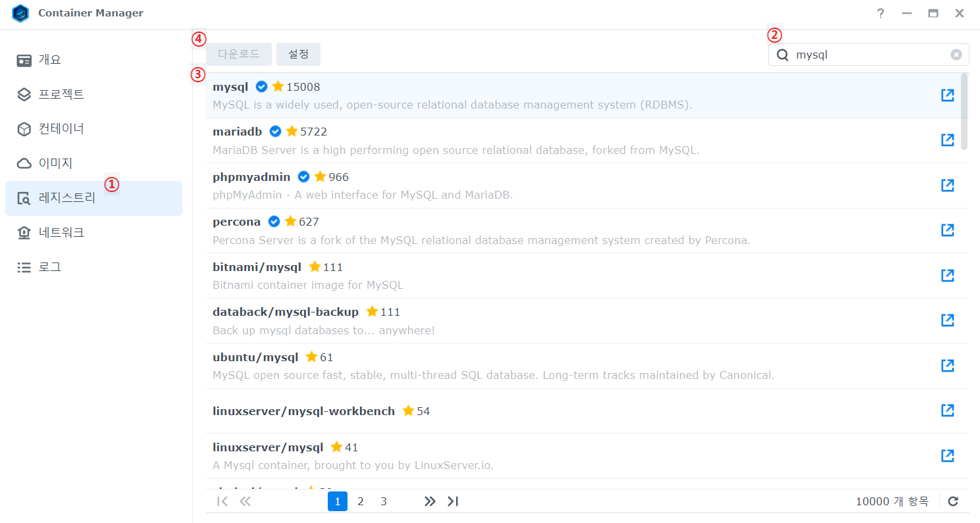
Task: Open external link for linuxserver/mysql-workbench
Action: click(948, 411)
